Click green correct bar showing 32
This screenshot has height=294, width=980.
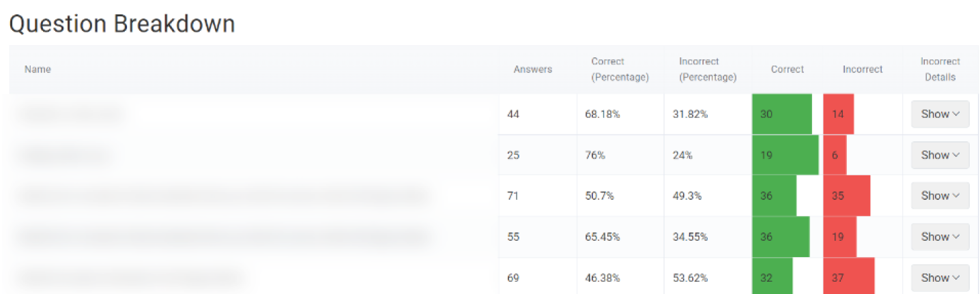tap(773, 278)
